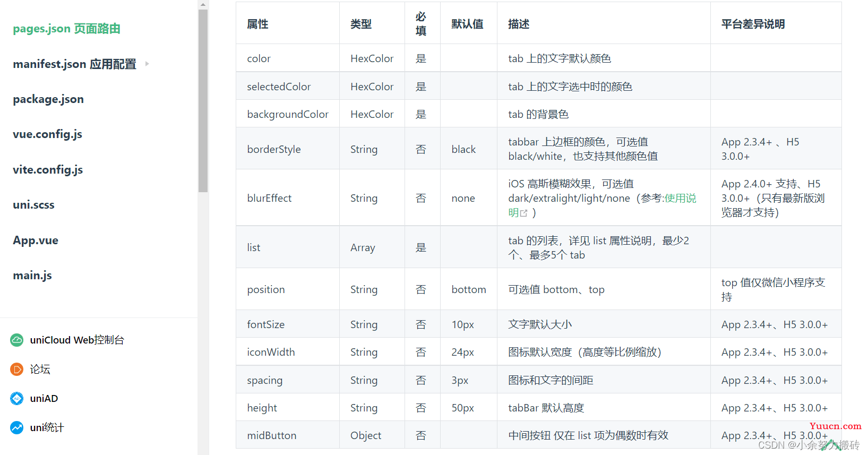Click 'tab 的背景色' description

(x=538, y=114)
